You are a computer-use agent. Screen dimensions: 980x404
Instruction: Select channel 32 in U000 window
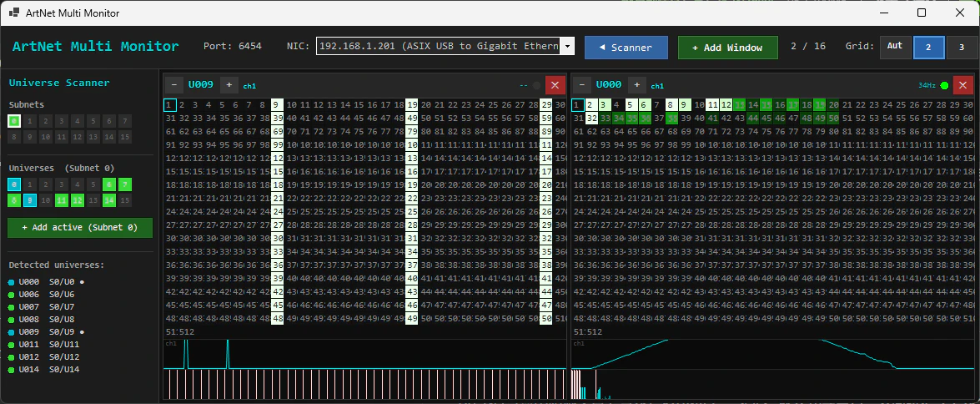tap(591, 119)
